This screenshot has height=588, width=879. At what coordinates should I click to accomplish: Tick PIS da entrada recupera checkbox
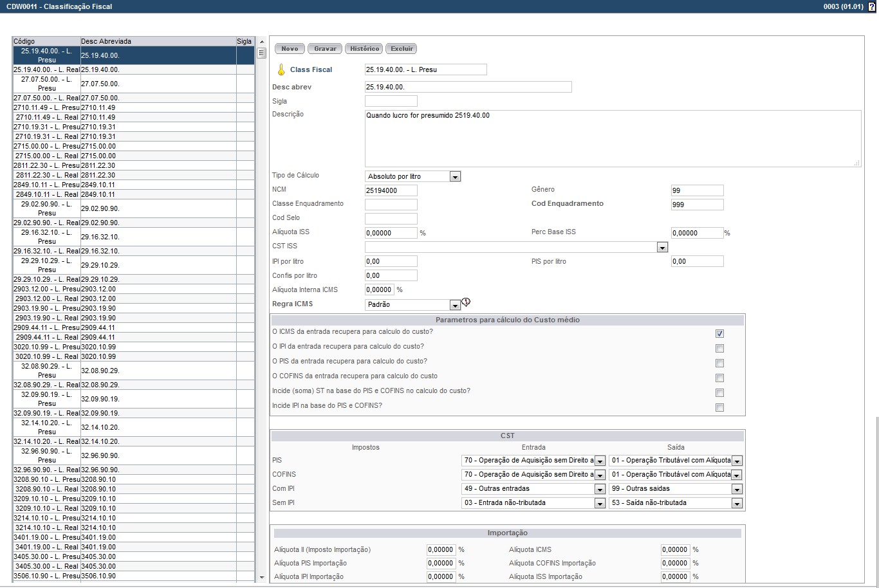719,363
